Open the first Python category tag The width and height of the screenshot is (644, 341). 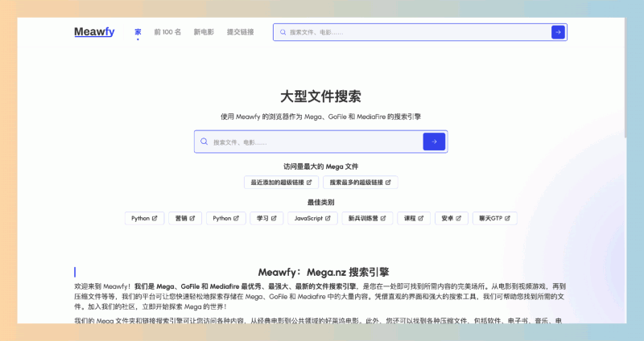point(145,218)
